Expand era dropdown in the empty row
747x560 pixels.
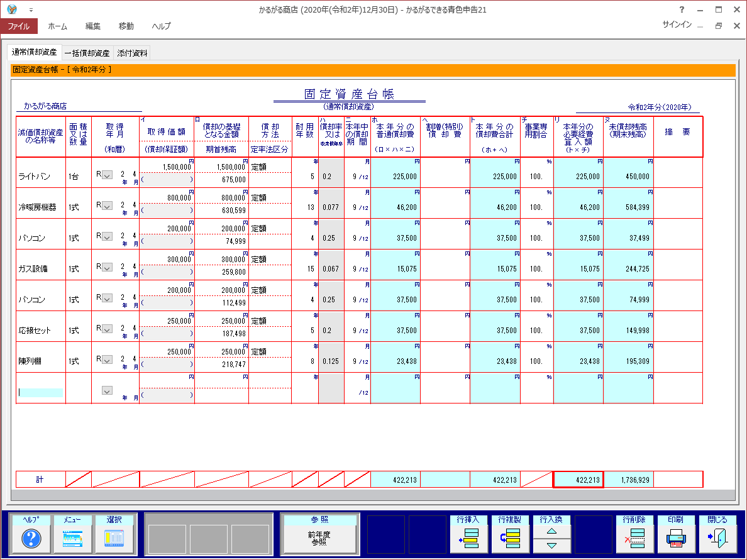107,390
